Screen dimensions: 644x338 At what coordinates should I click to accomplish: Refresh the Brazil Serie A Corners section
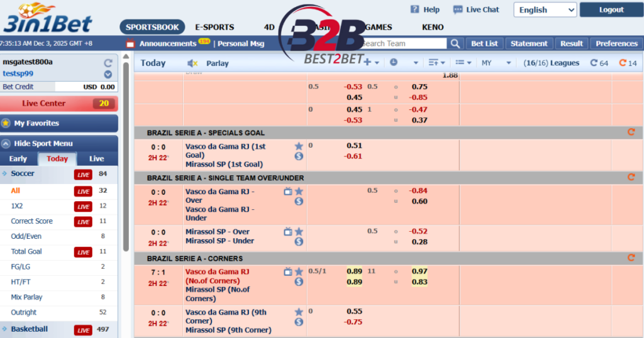pyautogui.click(x=631, y=258)
